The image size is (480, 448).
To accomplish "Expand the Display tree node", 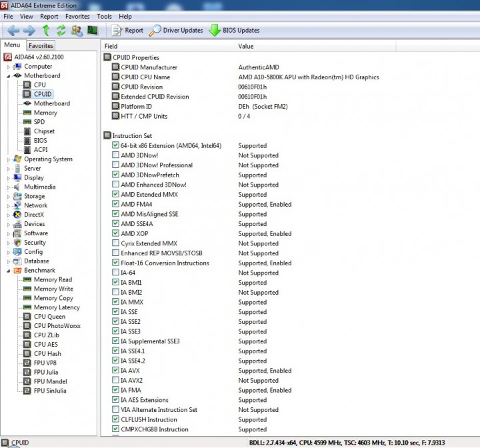I will pyautogui.click(x=9, y=178).
